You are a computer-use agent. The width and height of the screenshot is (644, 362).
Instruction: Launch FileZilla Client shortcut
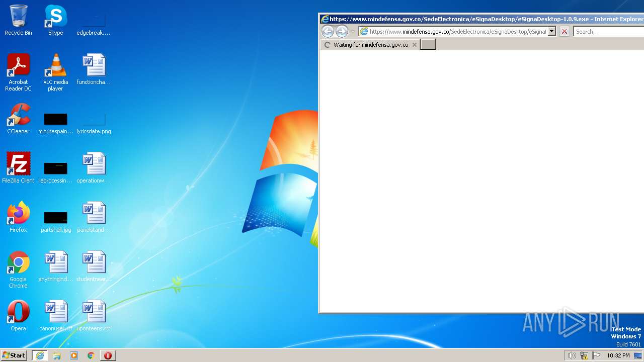(x=18, y=168)
